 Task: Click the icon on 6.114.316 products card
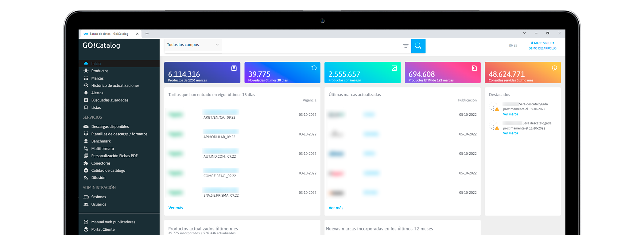234,68
